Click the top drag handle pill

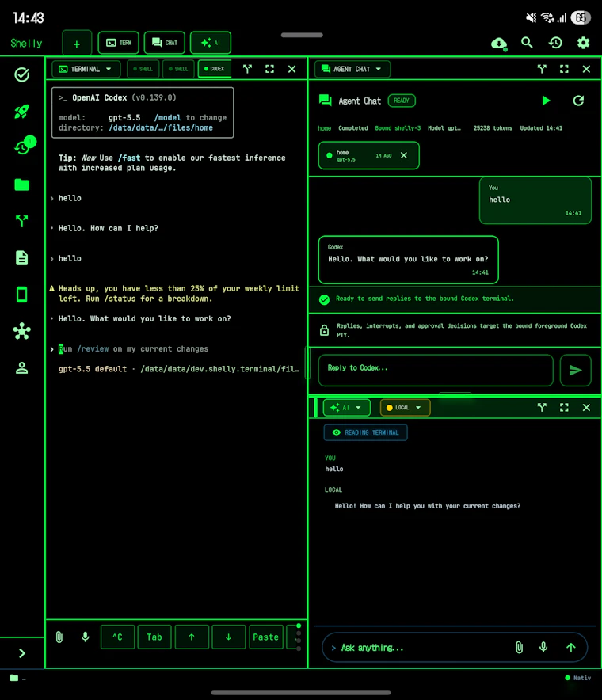pos(302,35)
